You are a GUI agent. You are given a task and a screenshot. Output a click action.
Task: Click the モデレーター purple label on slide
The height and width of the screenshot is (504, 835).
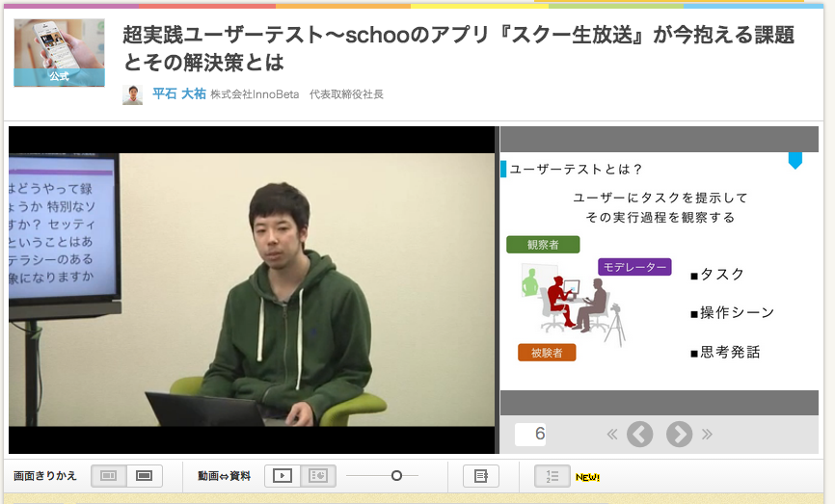pyautogui.click(x=634, y=267)
